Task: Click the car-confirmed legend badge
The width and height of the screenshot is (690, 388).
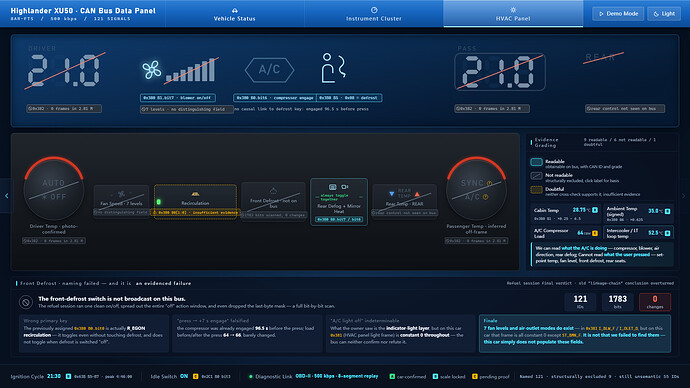Action: 392,376
